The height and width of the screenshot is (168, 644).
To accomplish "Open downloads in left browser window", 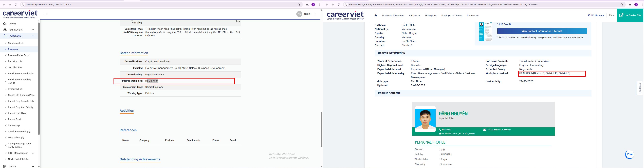I will click(x=307, y=5).
